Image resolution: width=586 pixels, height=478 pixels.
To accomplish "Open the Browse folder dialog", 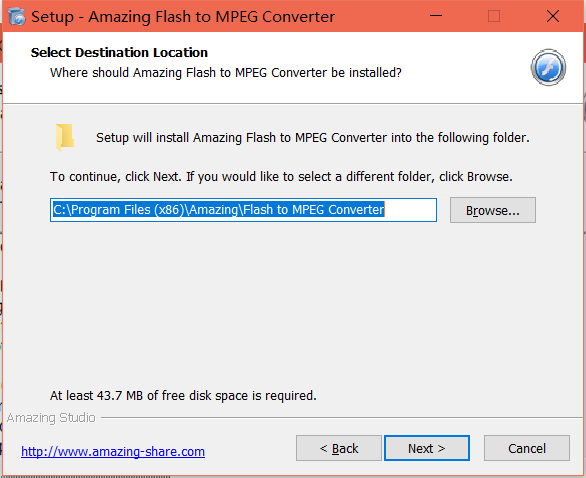I will pyautogui.click(x=493, y=210).
